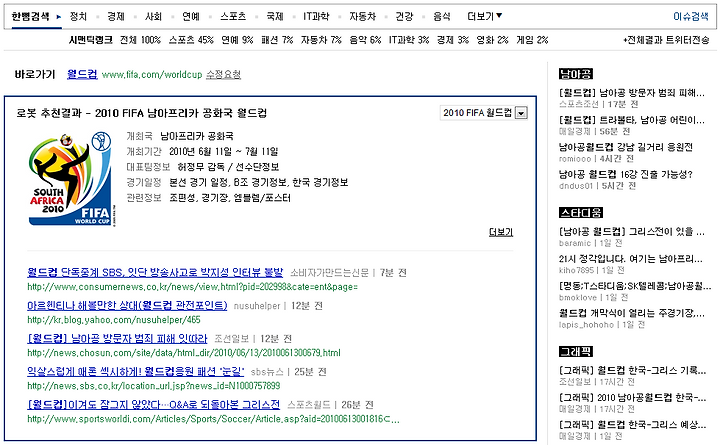Open sbs뉴스 article 월드컵응원 패션 눈길

135,372
